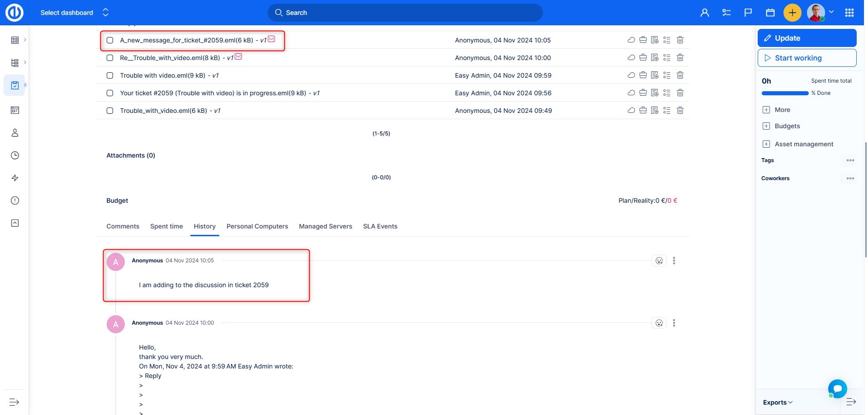Open the clock icon in left sidebar
The height and width of the screenshot is (415, 868).
pyautogui.click(x=15, y=155)
